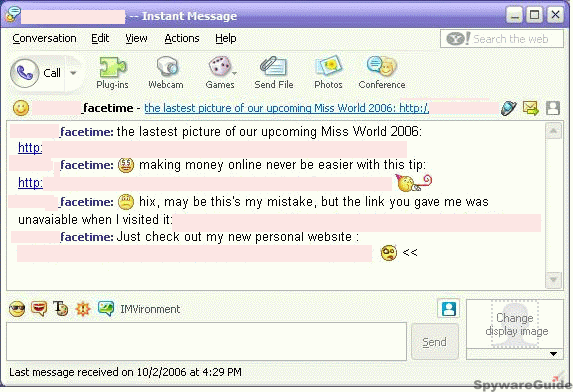Start Webcam from the toolbar
Viewport: 573px width, 392px height.
[x=166, y=73]
